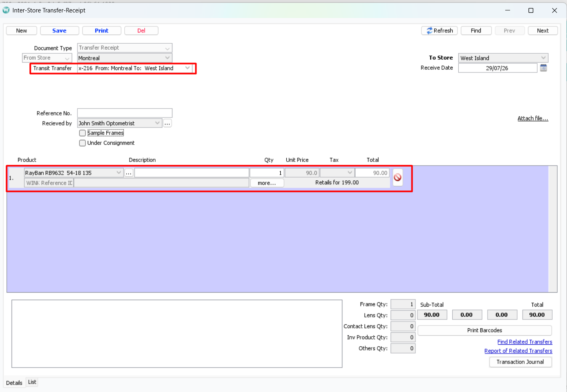
Task: Print the transfer receipt
Action: pos(101,30)
